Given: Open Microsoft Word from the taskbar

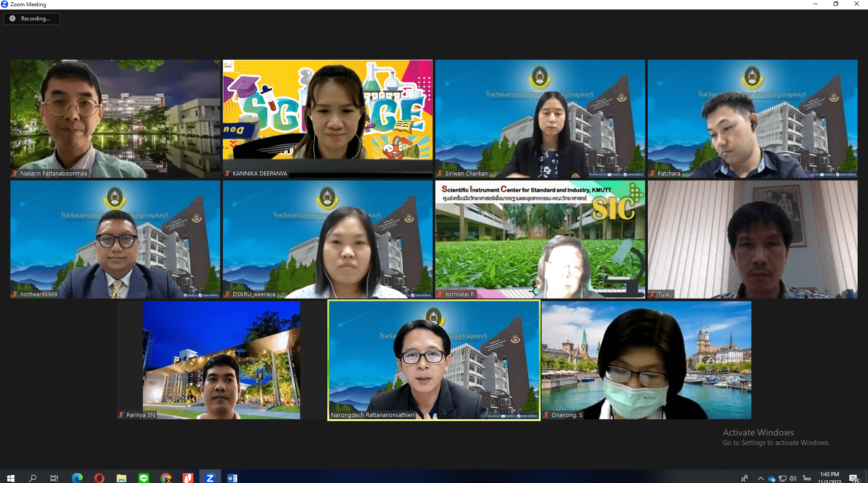Looking at the screenshot, I should pyautogui.click(x=232, y=478).
